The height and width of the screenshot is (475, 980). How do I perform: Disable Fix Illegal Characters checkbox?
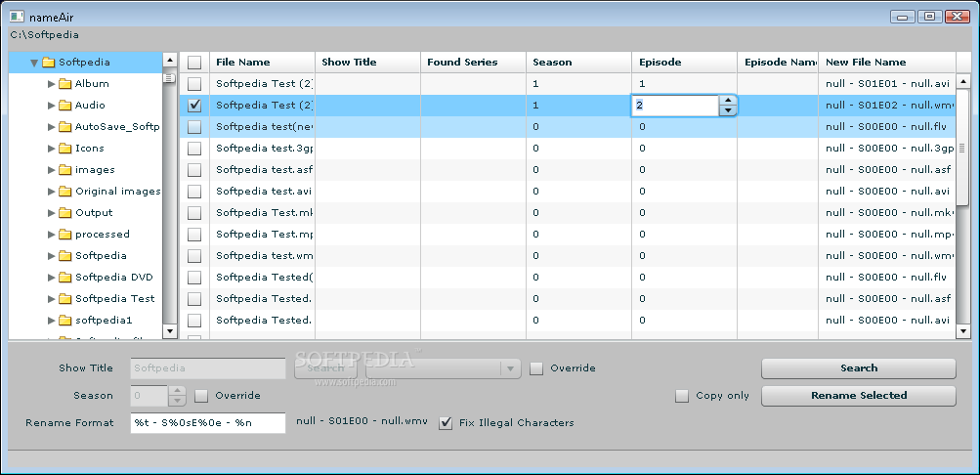(446, 423)
